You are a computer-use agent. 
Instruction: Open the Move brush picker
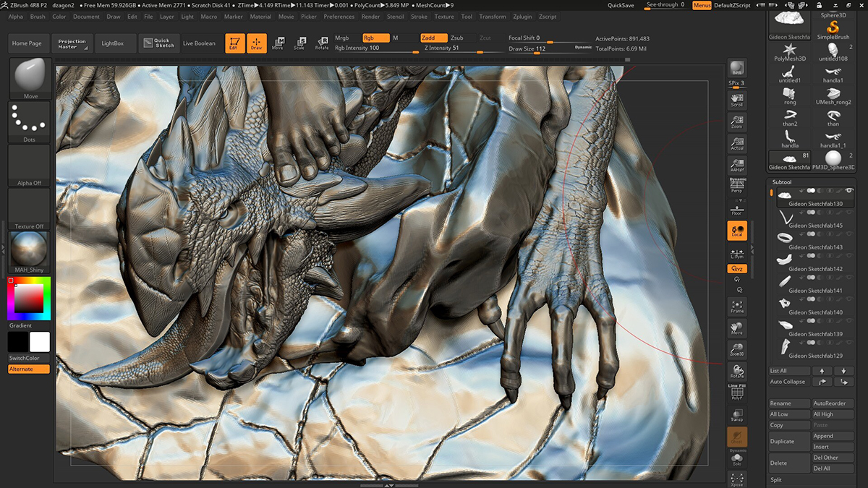point(30,78)
